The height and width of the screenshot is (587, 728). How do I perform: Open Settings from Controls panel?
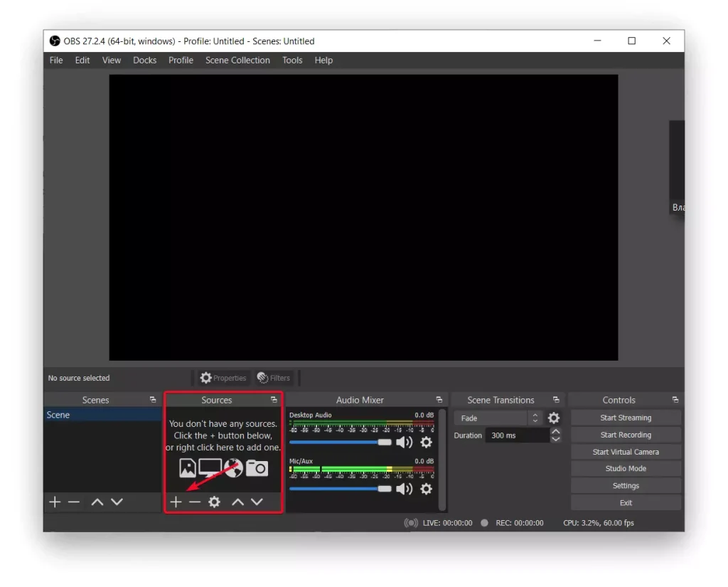click(626, 486)
